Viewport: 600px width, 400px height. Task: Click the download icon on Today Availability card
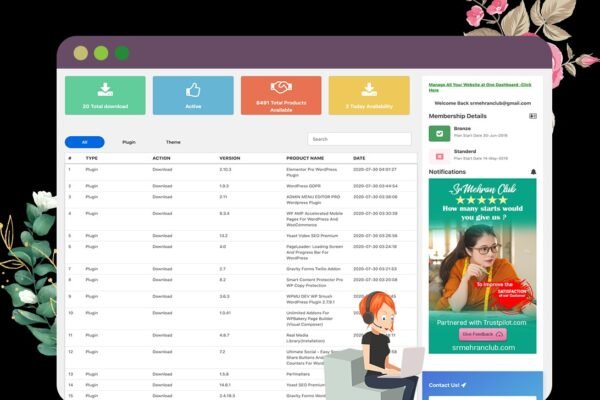click(x=369, y=89)
